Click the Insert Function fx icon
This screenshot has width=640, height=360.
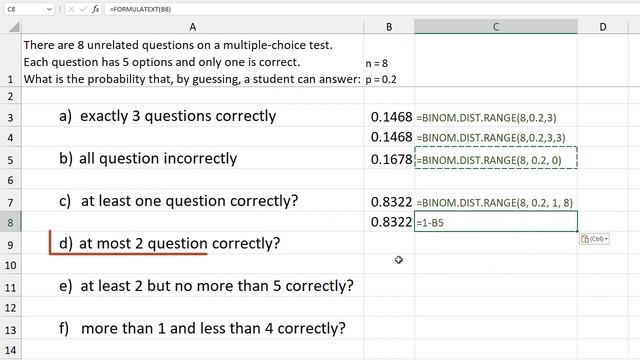[96, 9]
